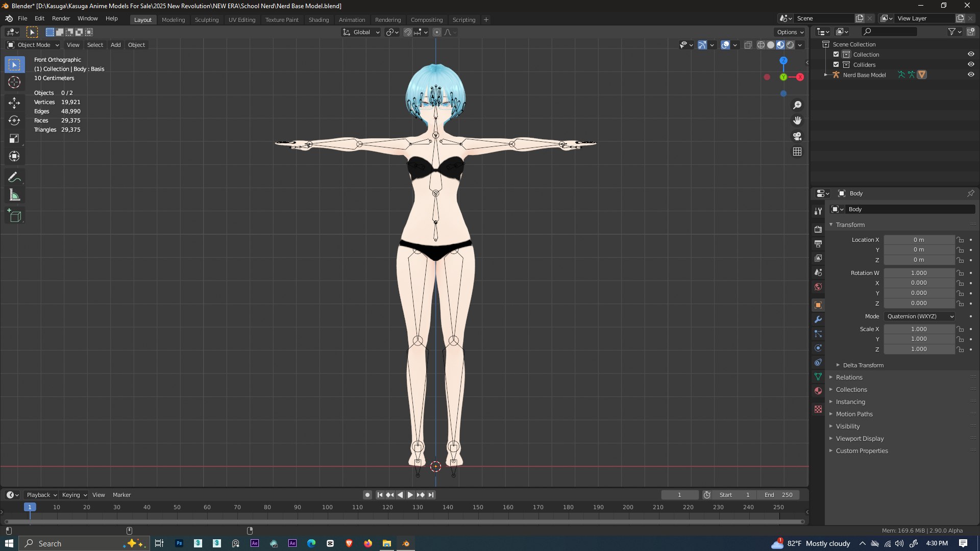Open the Render menu

pos(61,18)
